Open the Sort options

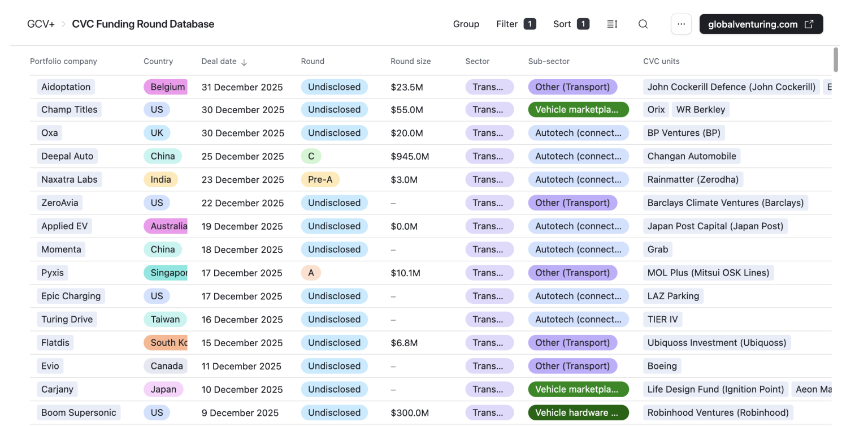[x=571, y=24]
